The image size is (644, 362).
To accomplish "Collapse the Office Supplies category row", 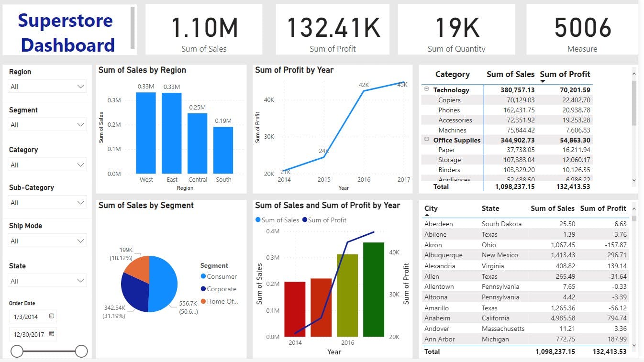I will tap(426, 140).
